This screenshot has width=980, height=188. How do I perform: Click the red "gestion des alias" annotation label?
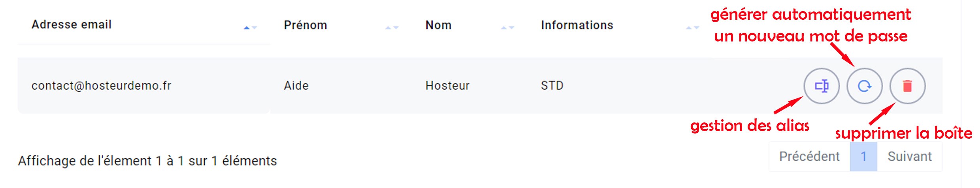pos(750,126)
